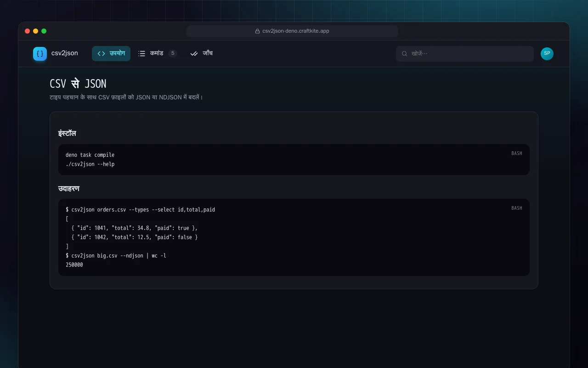Click the JSON row with id 1042

pos(135,237)
